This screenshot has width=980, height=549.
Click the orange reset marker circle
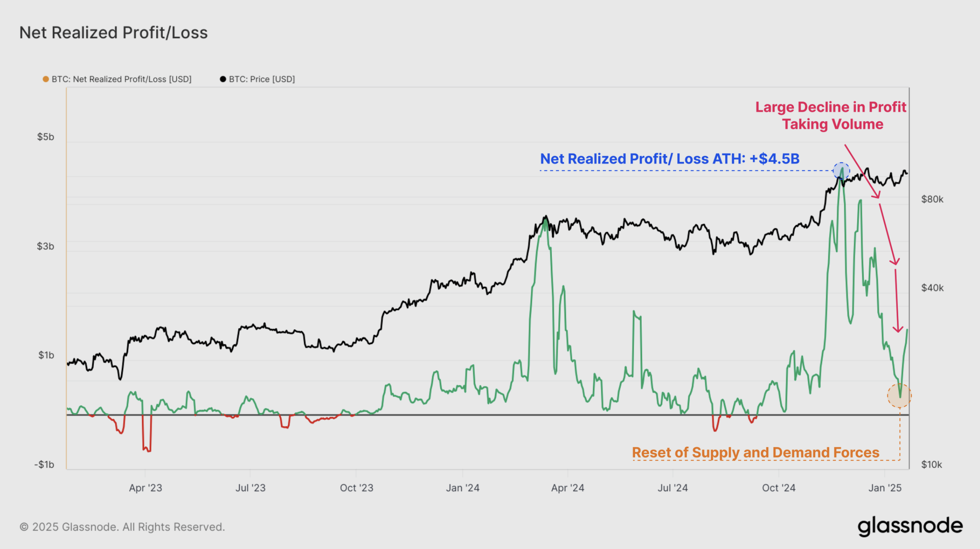coord(899,396)
